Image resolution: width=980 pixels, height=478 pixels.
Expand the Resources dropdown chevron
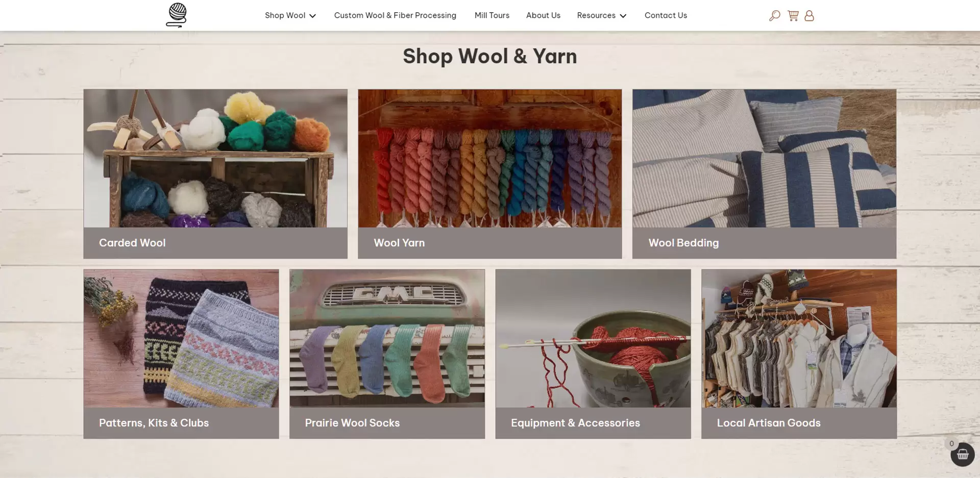click(623, 16)
